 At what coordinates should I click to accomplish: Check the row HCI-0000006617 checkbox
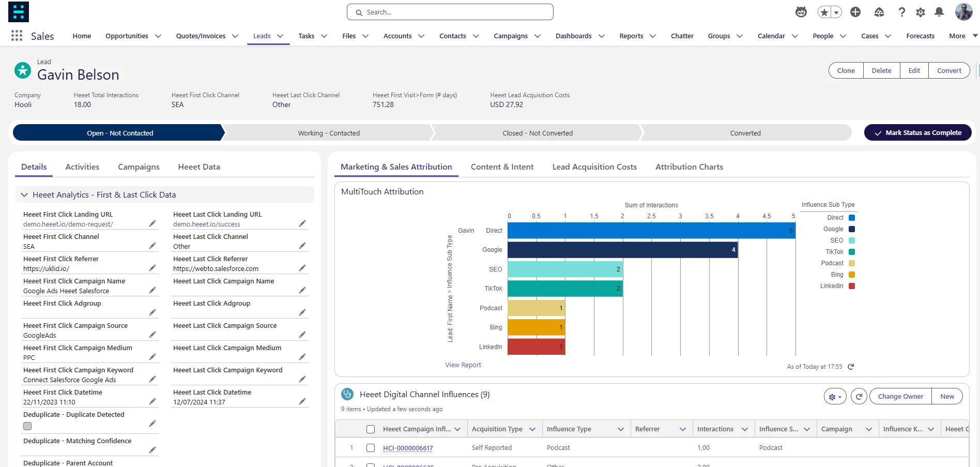coord(371,448)
